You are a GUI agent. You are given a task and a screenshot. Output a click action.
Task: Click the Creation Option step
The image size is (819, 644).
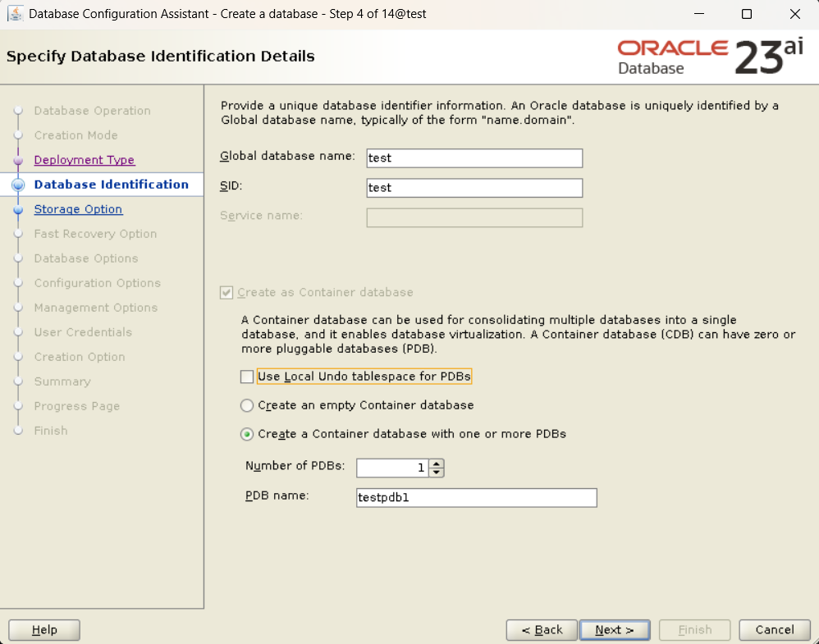point(80,357)
